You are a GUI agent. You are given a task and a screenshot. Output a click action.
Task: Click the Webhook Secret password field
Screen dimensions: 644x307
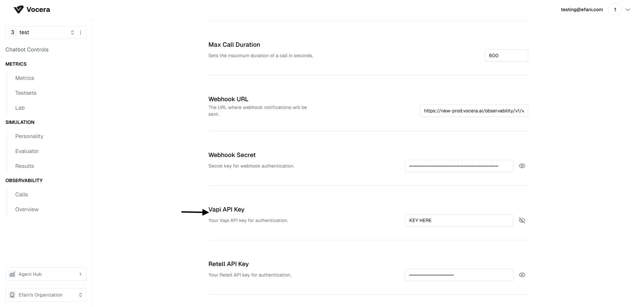(x=459, y=166)
